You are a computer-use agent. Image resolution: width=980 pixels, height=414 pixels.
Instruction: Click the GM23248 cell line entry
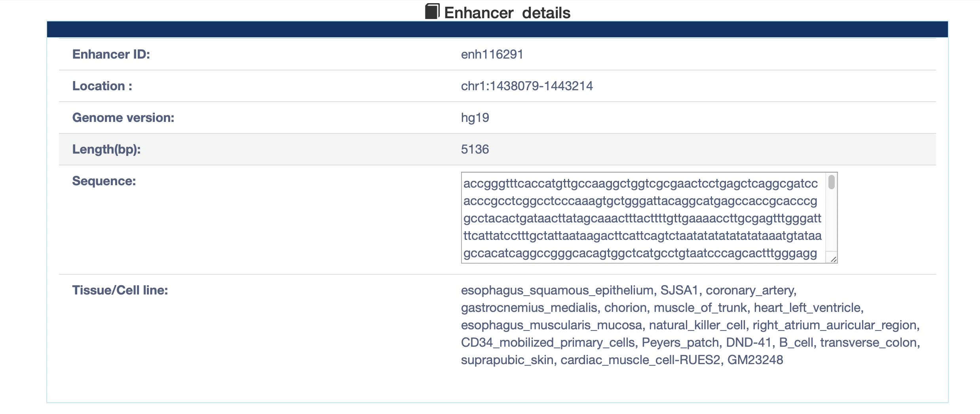tap(755, 360)
